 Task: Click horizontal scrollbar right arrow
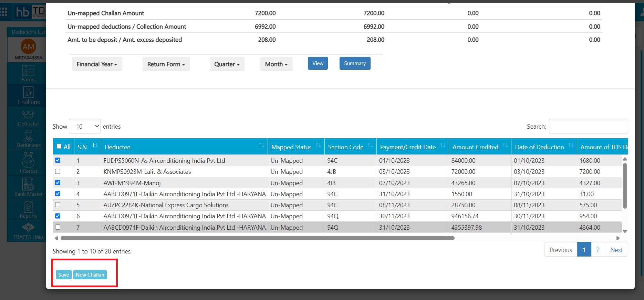pyautogui.click(x=618, y=238)
